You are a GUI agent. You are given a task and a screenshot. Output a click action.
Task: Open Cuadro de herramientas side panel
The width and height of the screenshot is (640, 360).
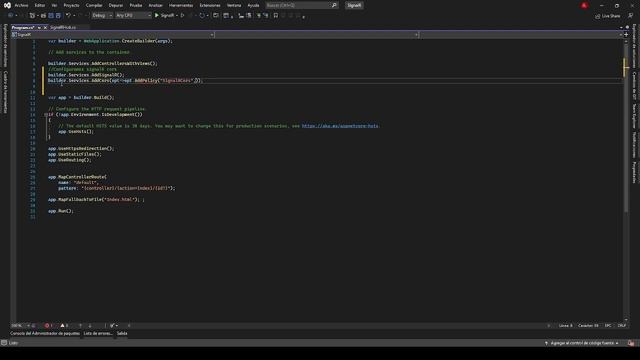5,92
